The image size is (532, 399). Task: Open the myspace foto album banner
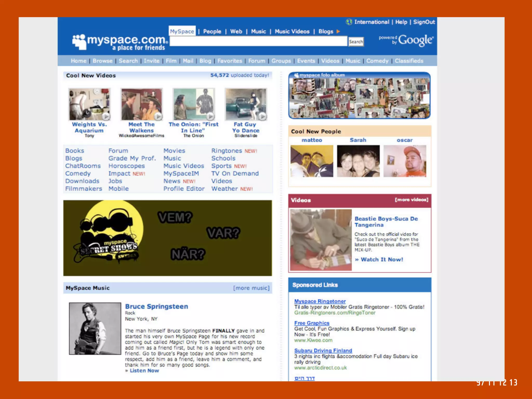pyautogui.click(x=359, y=96)
